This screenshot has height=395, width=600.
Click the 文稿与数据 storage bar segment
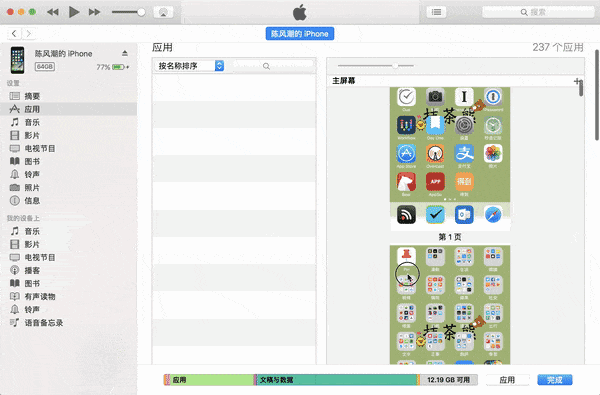tap(337, 380)
